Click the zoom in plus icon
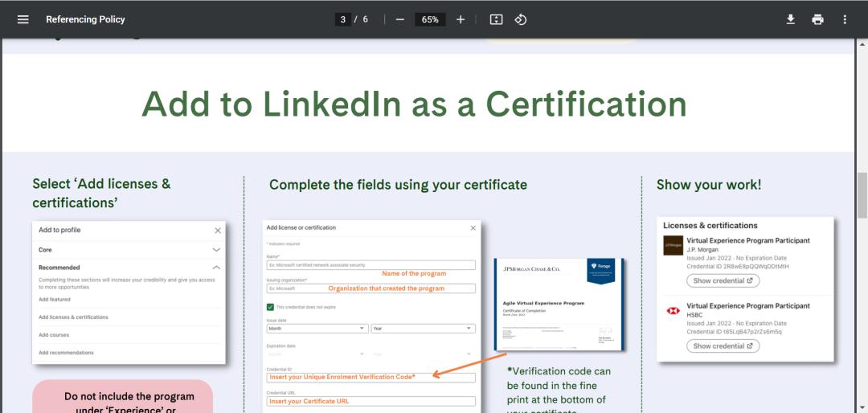 [x=461, y=19]
